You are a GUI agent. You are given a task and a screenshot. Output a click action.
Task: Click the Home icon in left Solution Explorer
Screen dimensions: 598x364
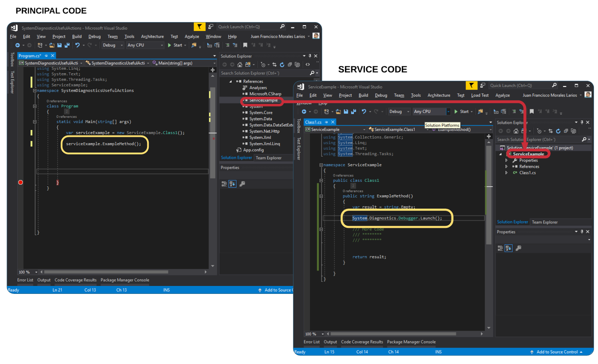click(240, 65)
